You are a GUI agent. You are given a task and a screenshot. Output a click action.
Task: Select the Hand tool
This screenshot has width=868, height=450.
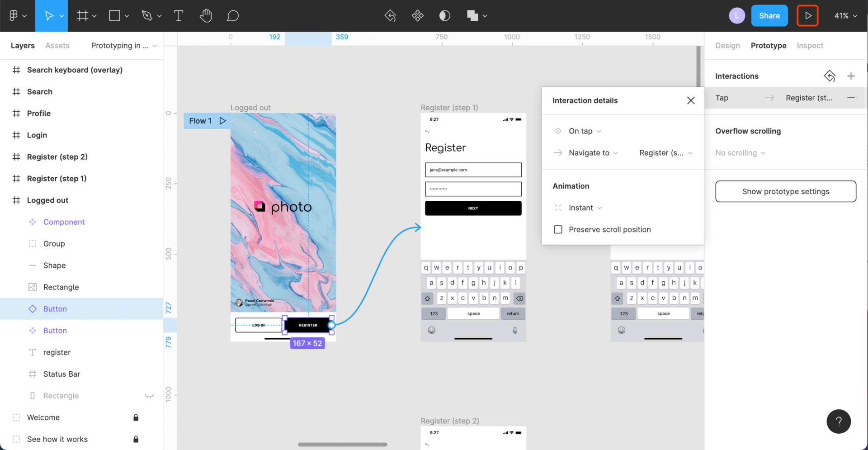pos(206,15)
